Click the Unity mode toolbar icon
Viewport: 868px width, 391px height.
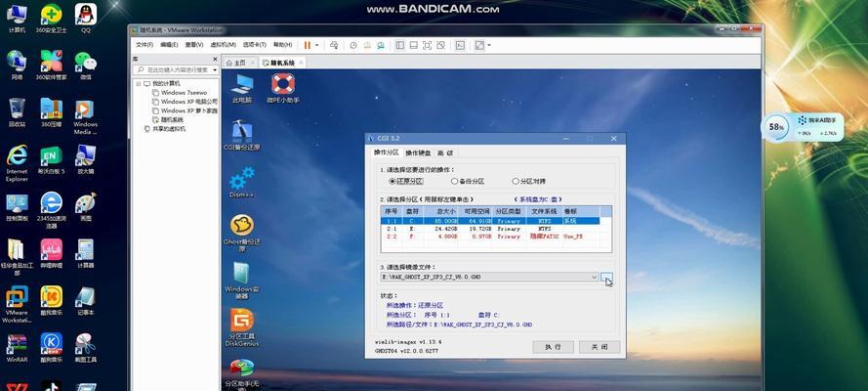440,45
